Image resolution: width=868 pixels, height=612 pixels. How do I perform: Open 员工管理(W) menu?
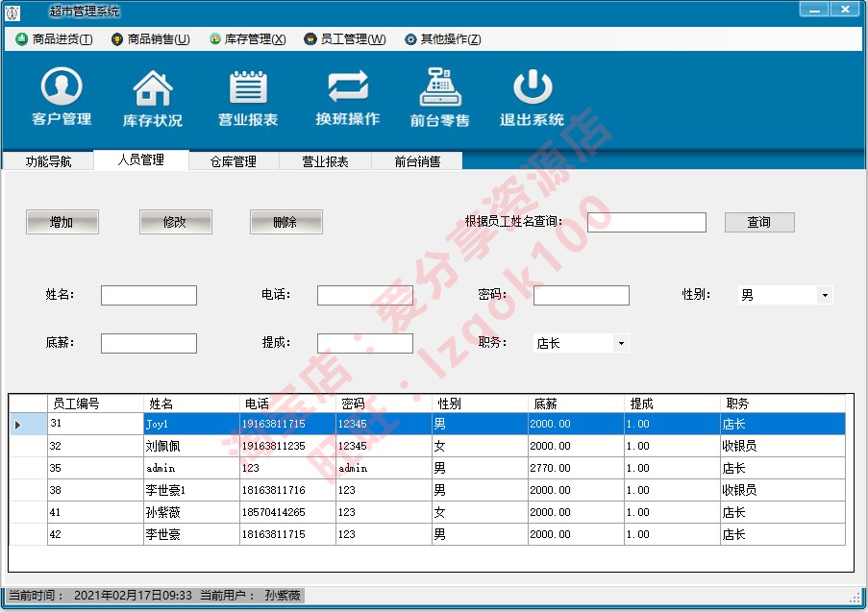345,39
